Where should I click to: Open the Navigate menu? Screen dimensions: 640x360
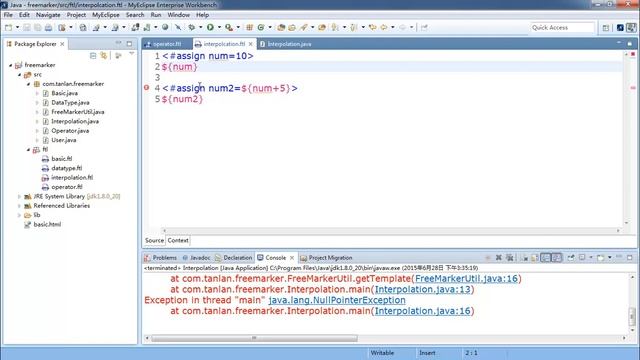click(48, 15)
